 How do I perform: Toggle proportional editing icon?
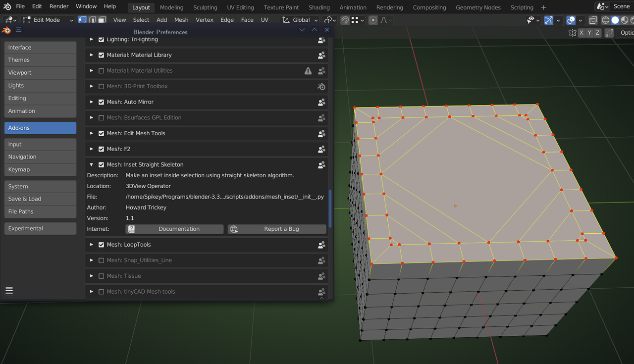373,20
